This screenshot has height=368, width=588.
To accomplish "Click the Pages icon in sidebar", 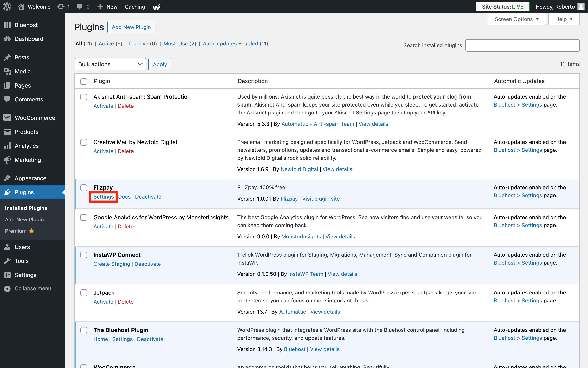I will coord(7,85).
